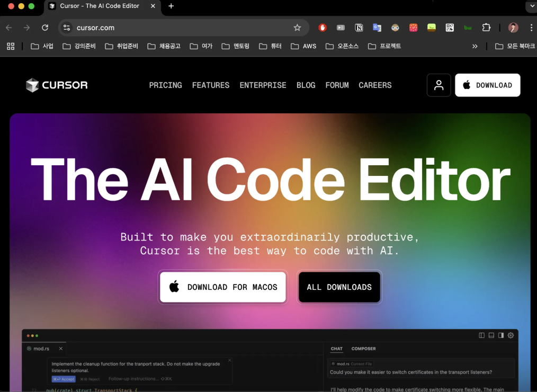
Task: Open the Extensions puzzle icon
Action: tap(486, 28)
